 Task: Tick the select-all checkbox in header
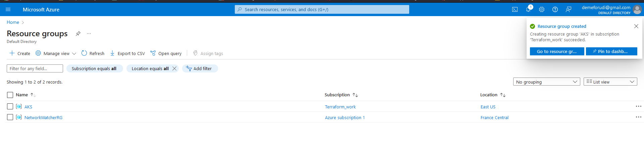click(x=10, y=95)
